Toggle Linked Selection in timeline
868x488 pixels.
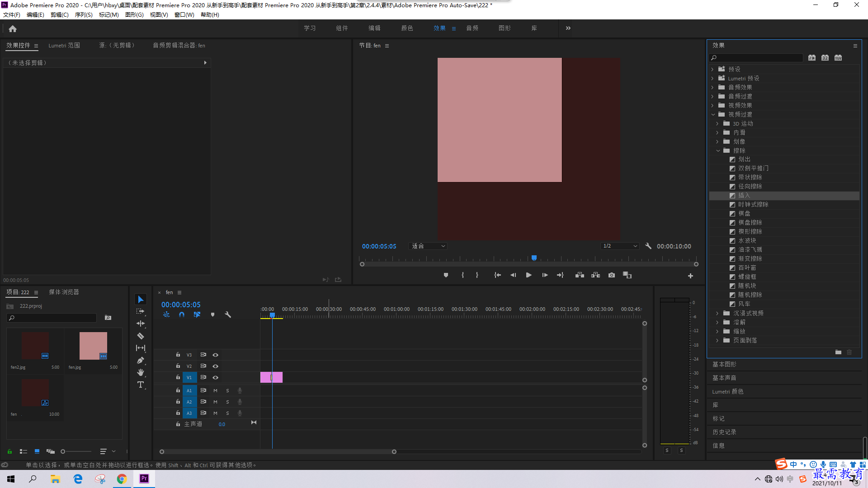(x=197, y=314)
